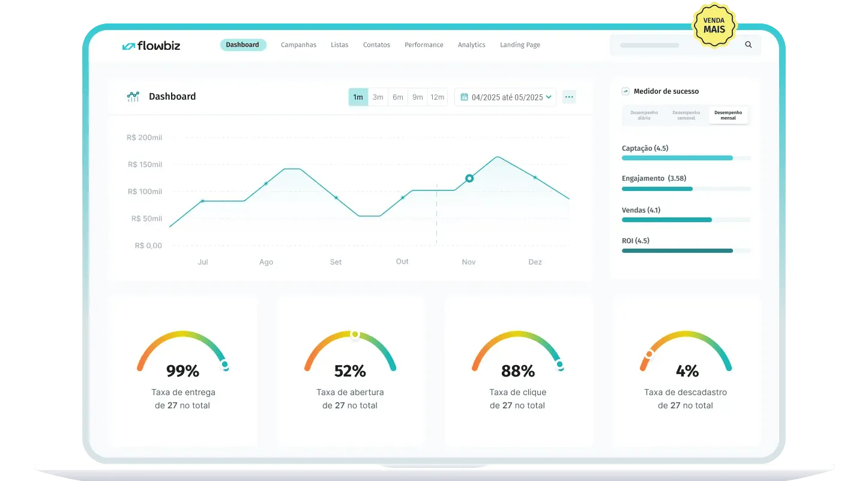Click the Dashboard chart icon next to title
Screen dimensions: 868x481
pyautogui.click(x=133, y=96)
